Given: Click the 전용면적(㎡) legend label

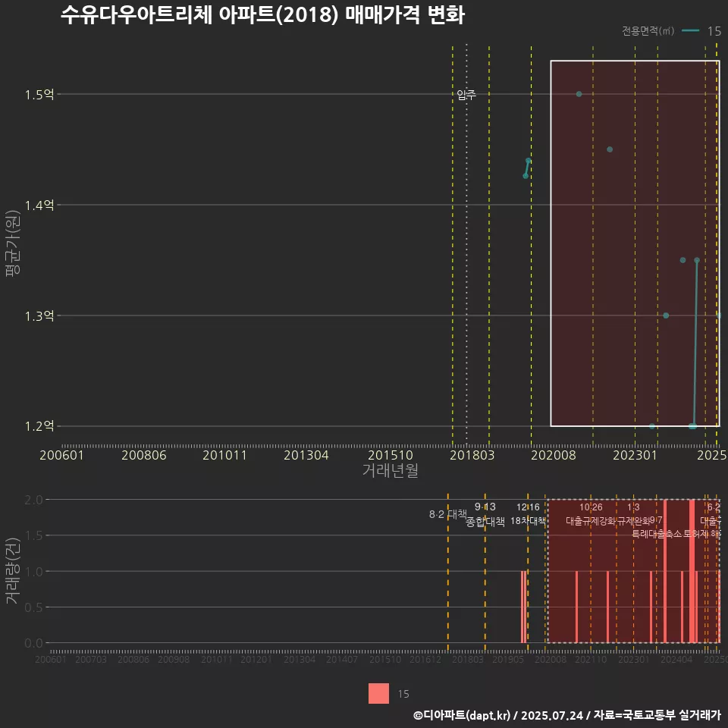Looking at the screenshot, I should click(648, 31).
